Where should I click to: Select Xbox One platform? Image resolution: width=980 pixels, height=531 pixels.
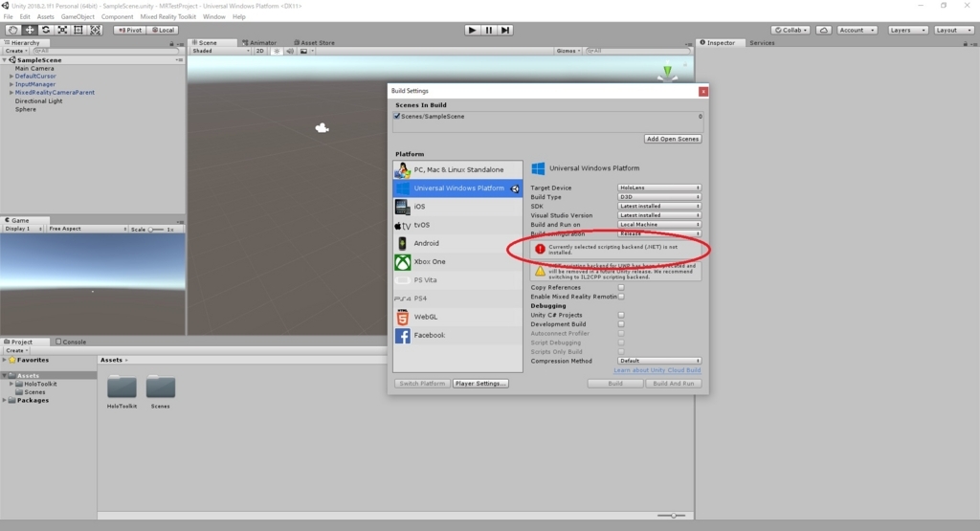(x=457, y=262)
